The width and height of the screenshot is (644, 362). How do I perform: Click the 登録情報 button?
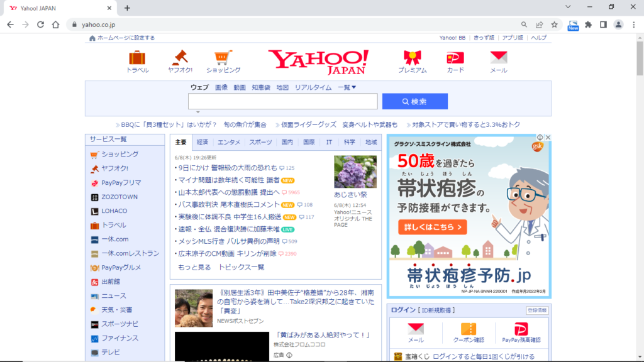pyautogui.click(x=537, y=310)
